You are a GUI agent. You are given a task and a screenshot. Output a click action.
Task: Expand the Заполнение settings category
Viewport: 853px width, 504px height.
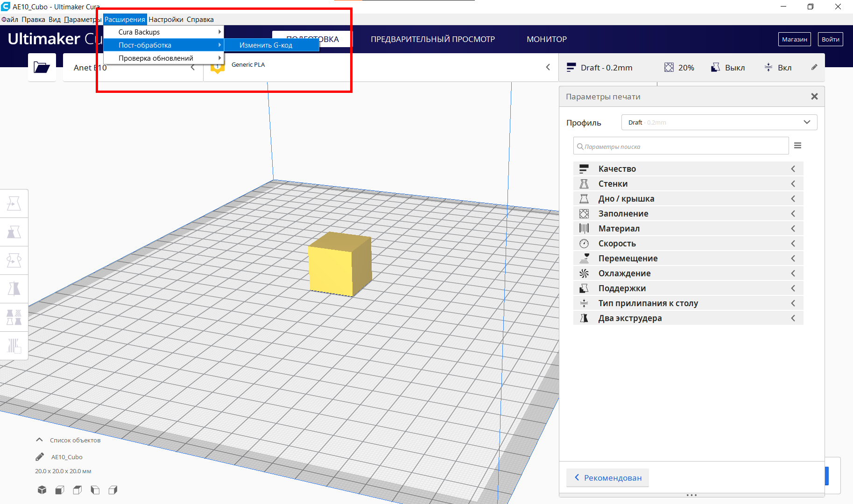pyautogui.click(x=688, y=214)
